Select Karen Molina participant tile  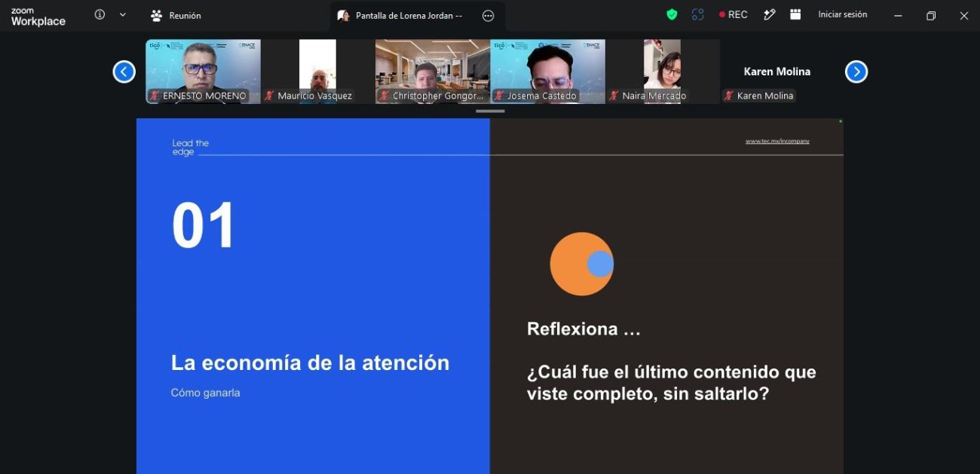tap(777, 72)
